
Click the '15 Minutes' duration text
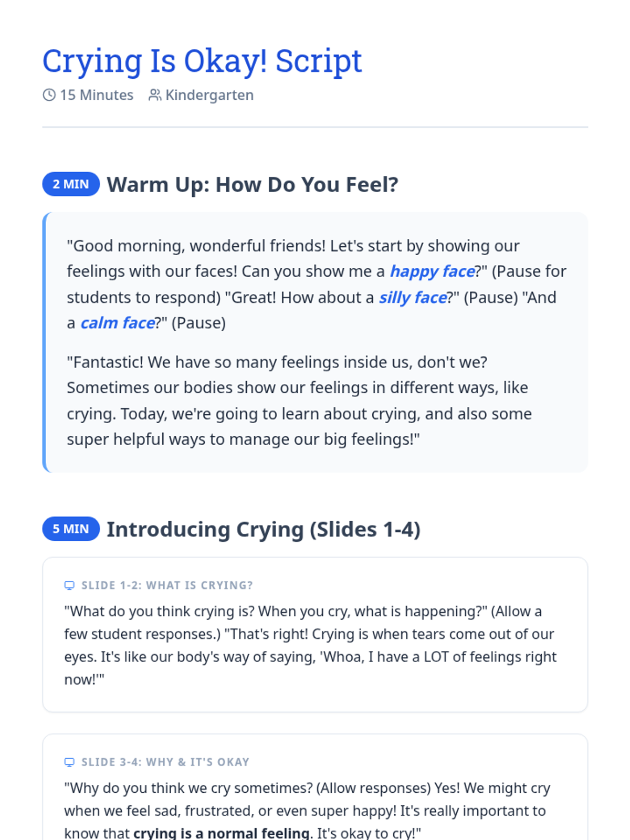[97, 95]
